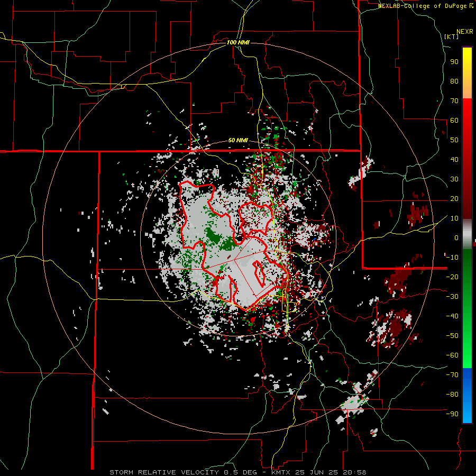Click the 80 value on velocity scale
This screenshot has width=476, height=476.
pos(454,81)
